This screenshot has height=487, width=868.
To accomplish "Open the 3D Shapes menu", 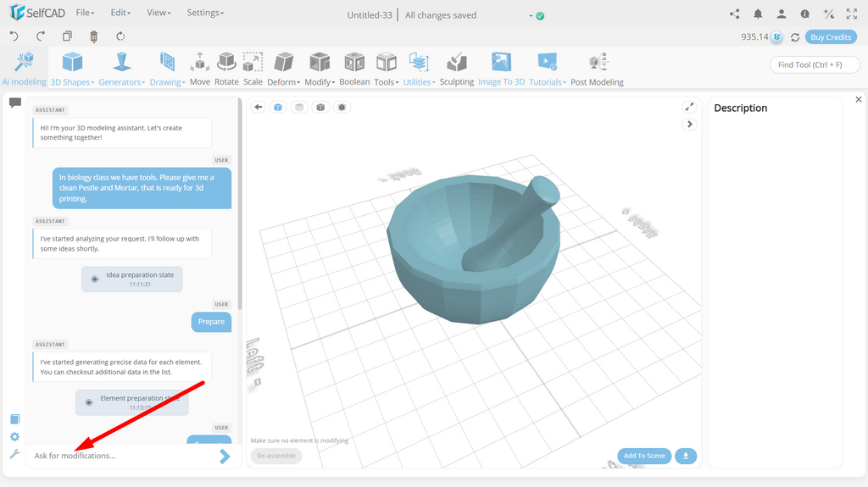I will tap(72, 69).
